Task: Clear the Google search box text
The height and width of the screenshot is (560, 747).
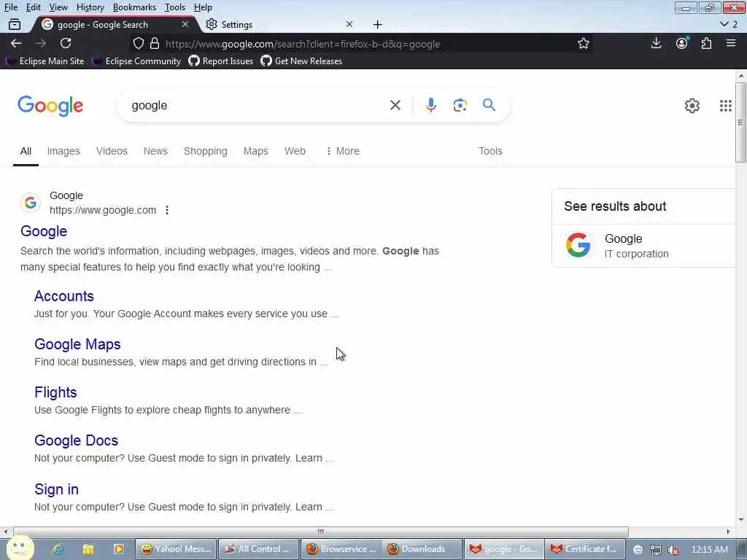Action: 395,105
